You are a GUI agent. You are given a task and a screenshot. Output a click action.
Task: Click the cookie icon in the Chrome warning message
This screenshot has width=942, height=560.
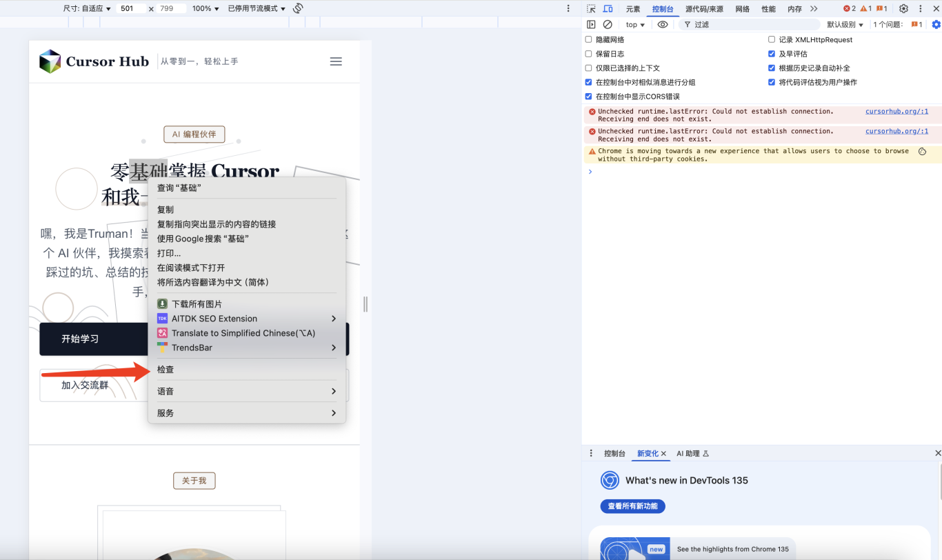tap(922, 151)
